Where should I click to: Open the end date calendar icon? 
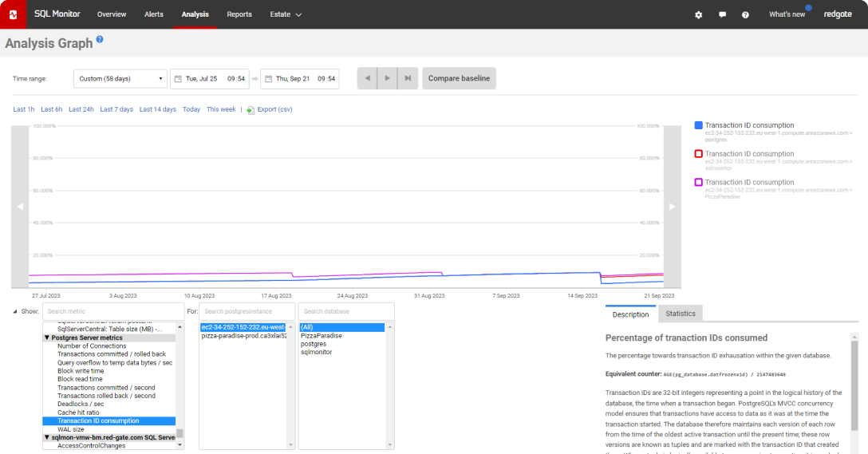click(x=269, y=79)
